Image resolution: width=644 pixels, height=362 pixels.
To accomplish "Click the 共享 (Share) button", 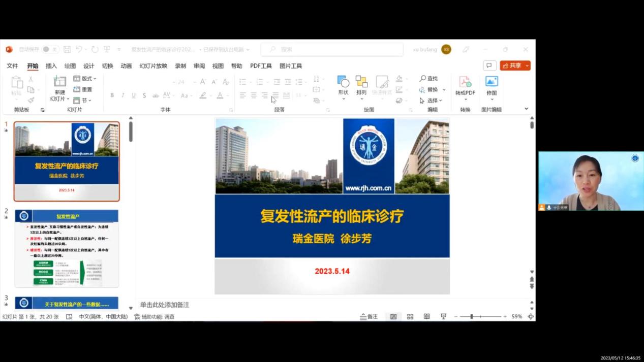I will coord(515,65).
